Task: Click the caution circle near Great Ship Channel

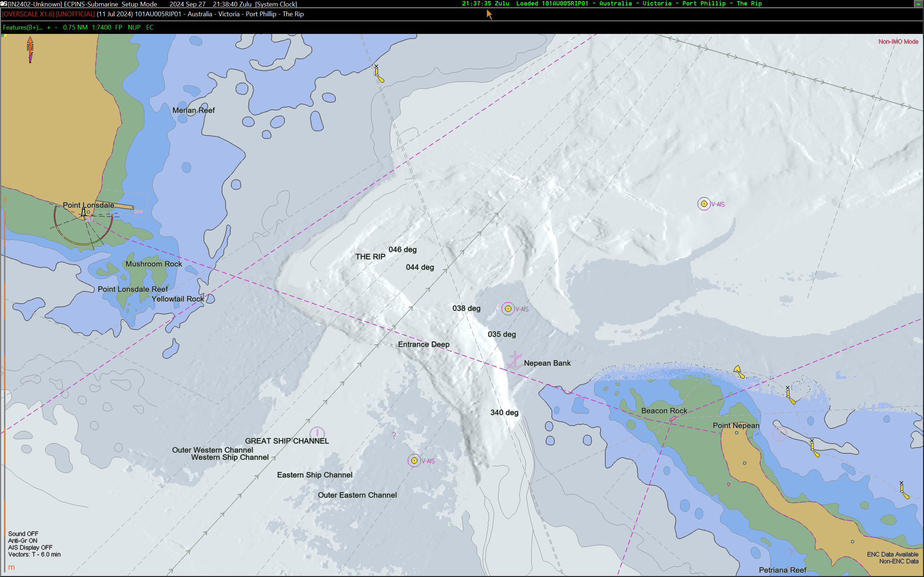Action: click(x=317, y=433)
